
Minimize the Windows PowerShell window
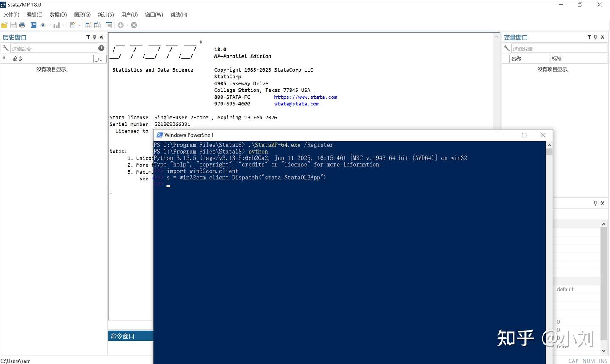point(505,135)
